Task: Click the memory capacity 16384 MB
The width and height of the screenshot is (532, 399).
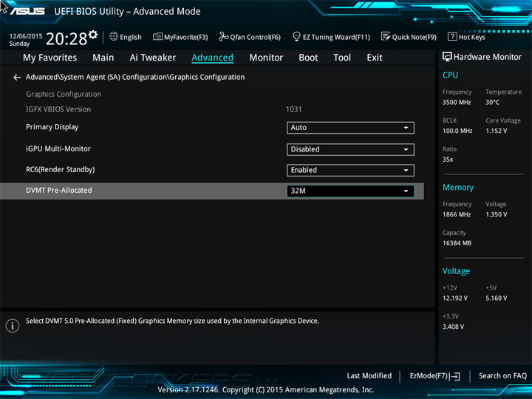Action: pos(457,243)
